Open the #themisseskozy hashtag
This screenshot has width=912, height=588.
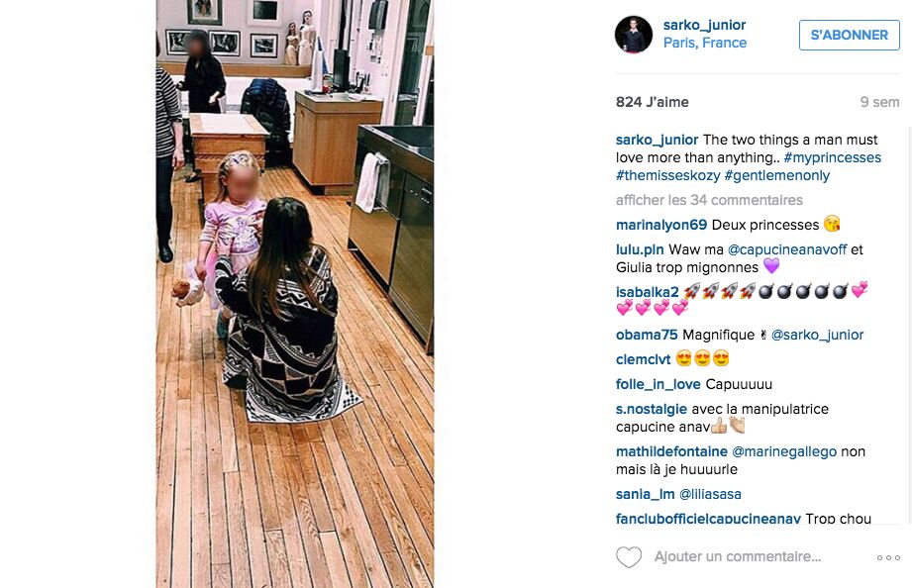[667, 175]
